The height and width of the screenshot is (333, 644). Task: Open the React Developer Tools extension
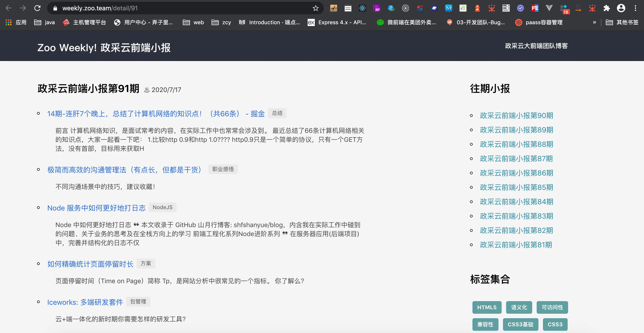[362, 8]
